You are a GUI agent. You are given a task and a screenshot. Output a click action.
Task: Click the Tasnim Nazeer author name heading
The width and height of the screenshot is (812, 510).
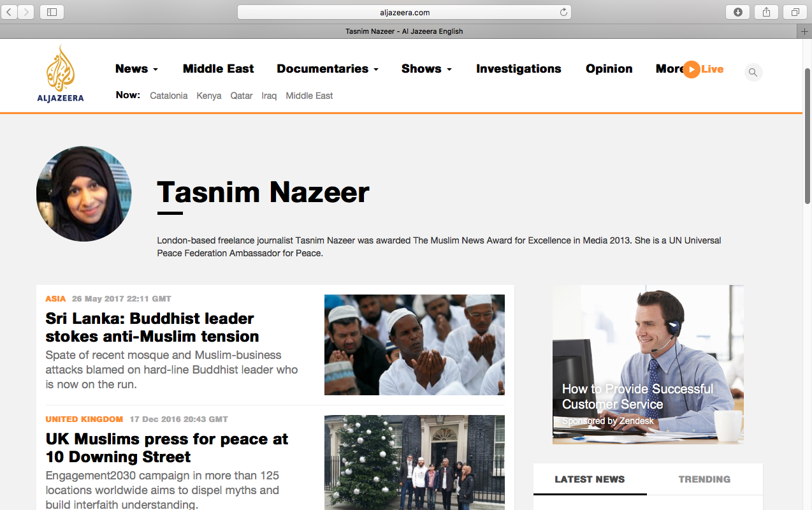[x=263, y=193]
